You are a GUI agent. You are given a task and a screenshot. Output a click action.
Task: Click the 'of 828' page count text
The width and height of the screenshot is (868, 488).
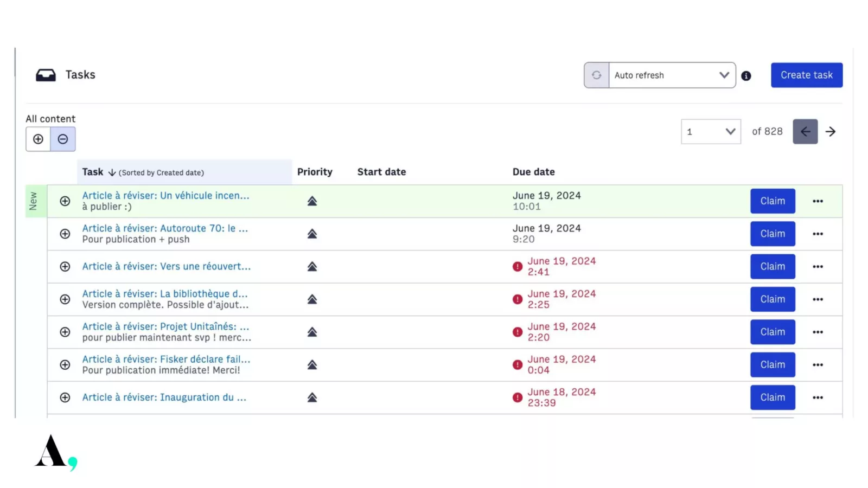click(767, 132)
